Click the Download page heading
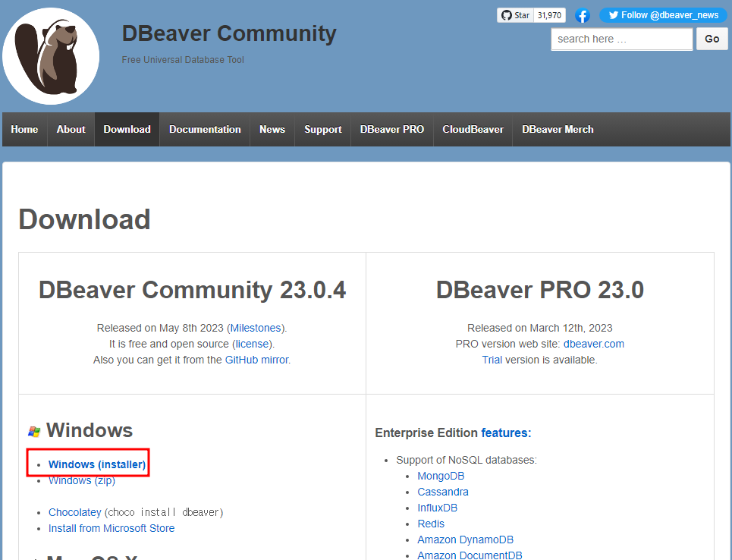 (x=84, y=219)
